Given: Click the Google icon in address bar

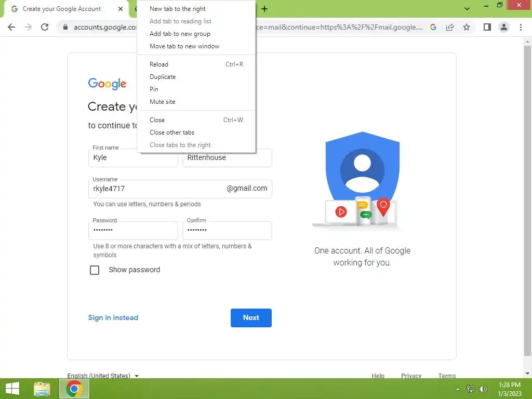Looking at the screenshot, I should click(x=433, y=27).
